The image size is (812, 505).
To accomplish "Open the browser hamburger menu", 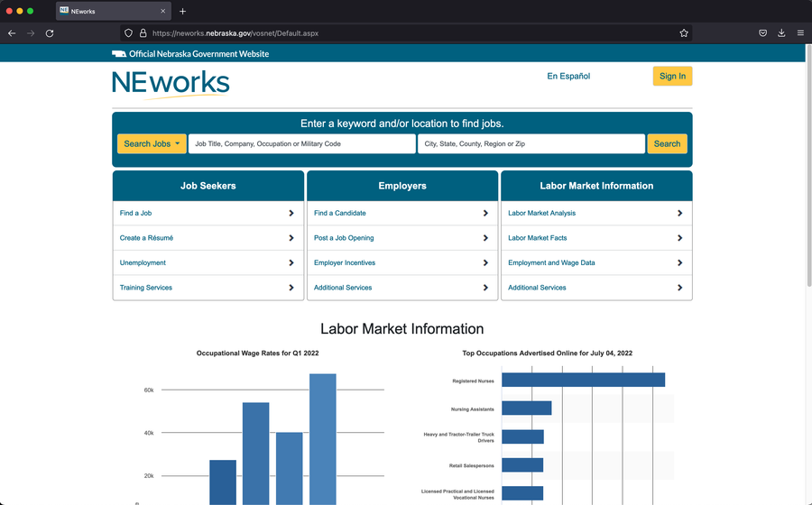I will [x=800, y=33].
